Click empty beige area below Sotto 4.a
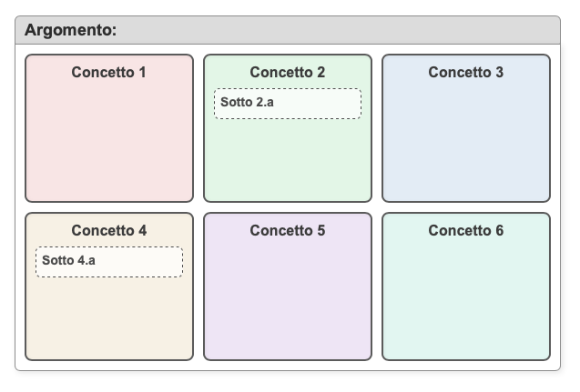Viewport: 580px width, 392px height. [108, 317]
